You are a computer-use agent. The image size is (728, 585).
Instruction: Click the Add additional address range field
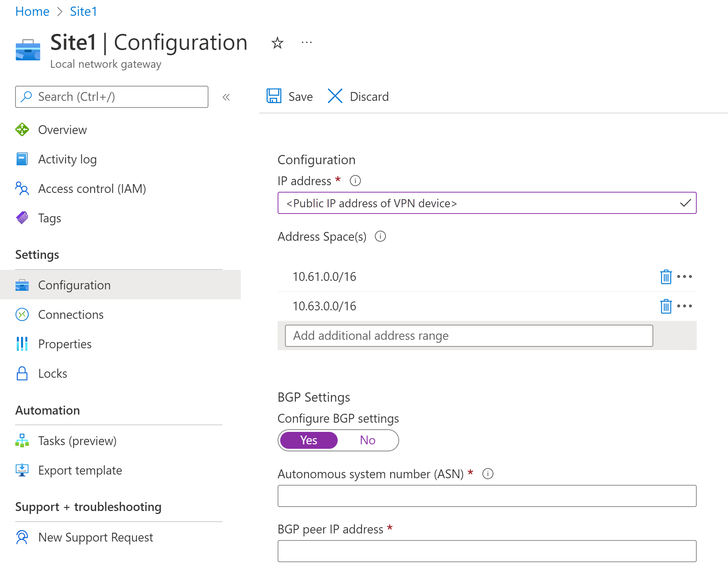468,336
